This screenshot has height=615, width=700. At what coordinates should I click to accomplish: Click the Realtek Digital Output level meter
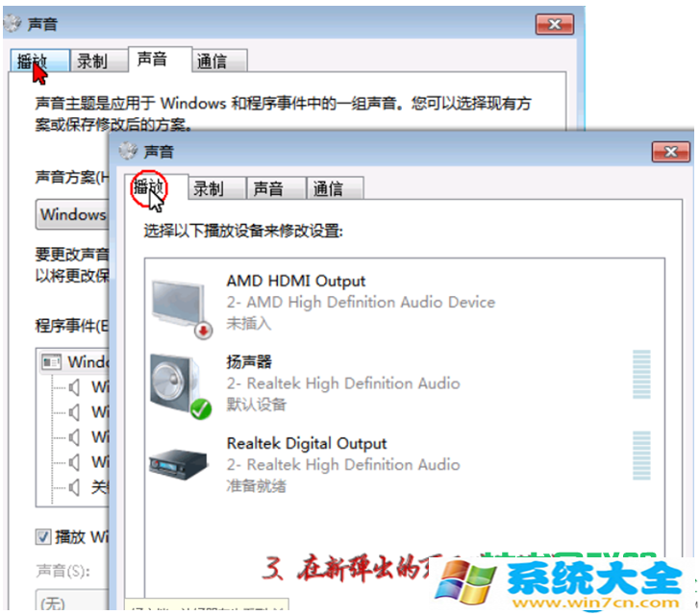tap(641, 455)
